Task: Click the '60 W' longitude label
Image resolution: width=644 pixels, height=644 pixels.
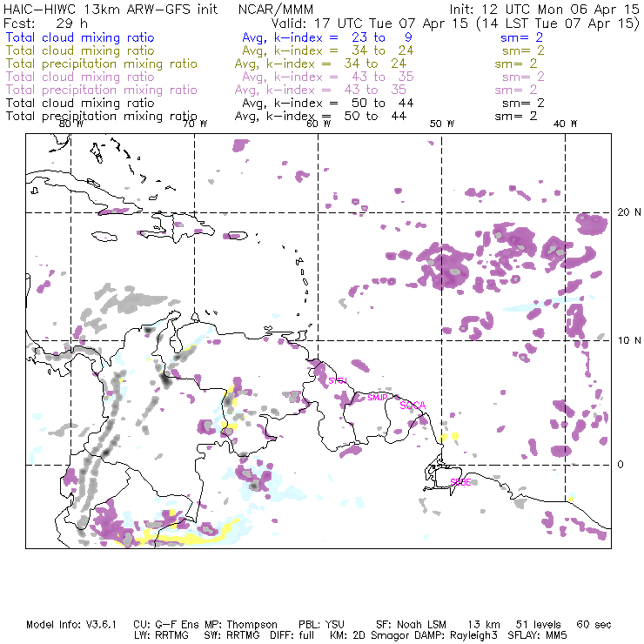Action: (319, 124)
